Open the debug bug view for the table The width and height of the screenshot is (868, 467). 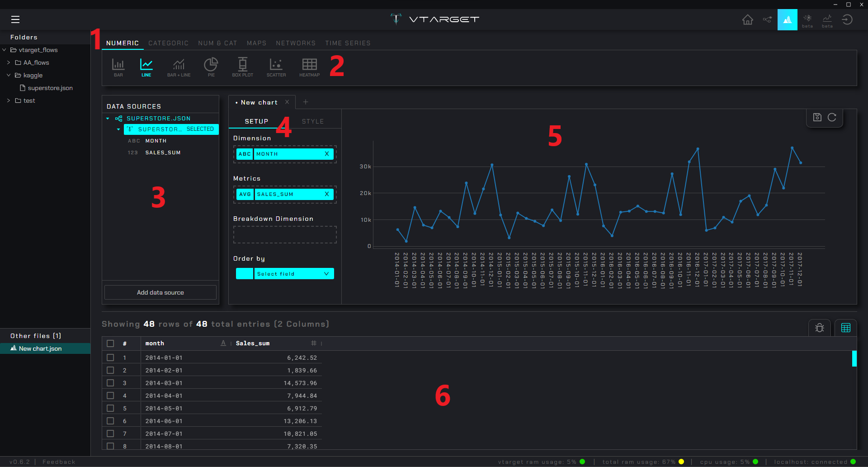820,328
